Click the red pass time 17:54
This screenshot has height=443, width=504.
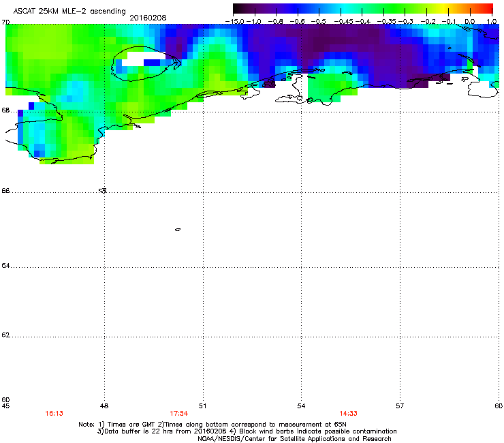(x=178, y=414)
